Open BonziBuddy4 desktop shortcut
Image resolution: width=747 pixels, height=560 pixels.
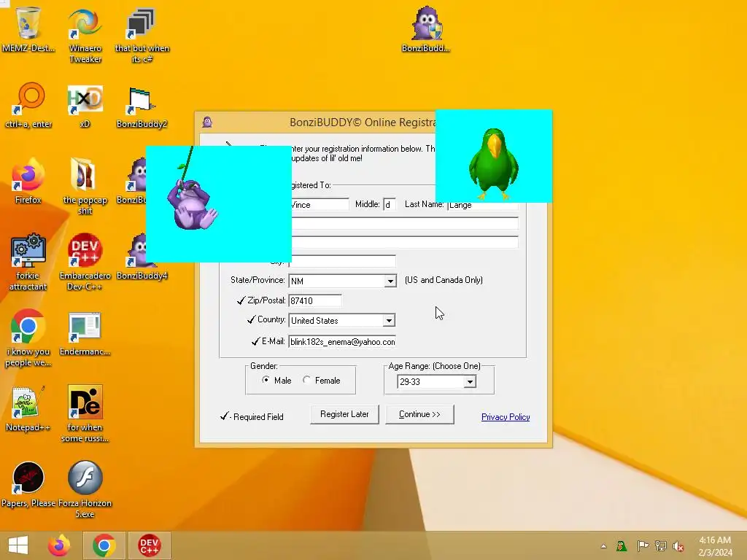click(142, 276)
